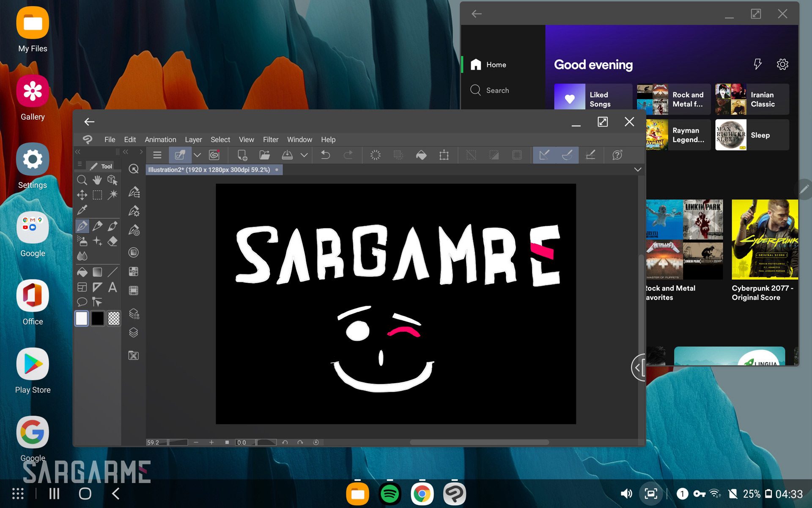Select the Zoom magnifier tool
This screenshot has width=812, height=508.
tap(82, 180)
